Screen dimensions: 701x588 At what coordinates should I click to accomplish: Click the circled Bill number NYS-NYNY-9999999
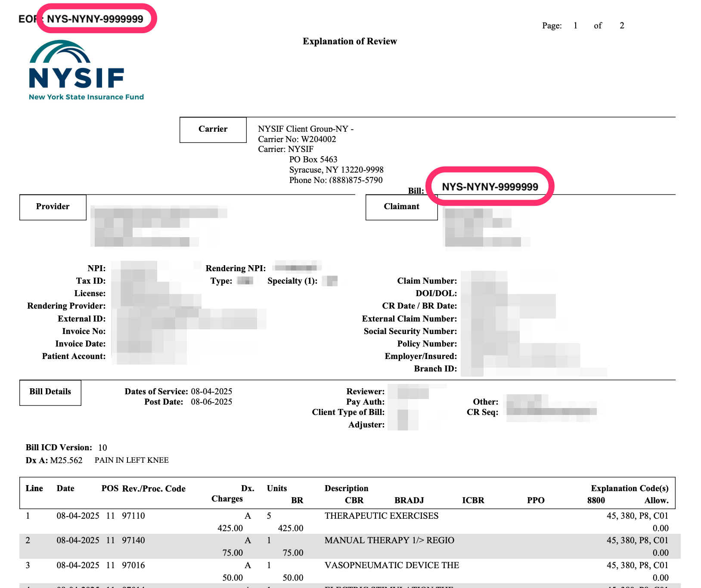click(490, 187)
